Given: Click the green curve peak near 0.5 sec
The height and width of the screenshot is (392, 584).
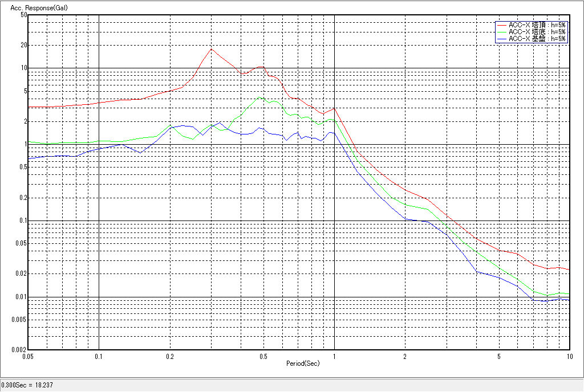Looking at the screenshot, I should point(259,97).
